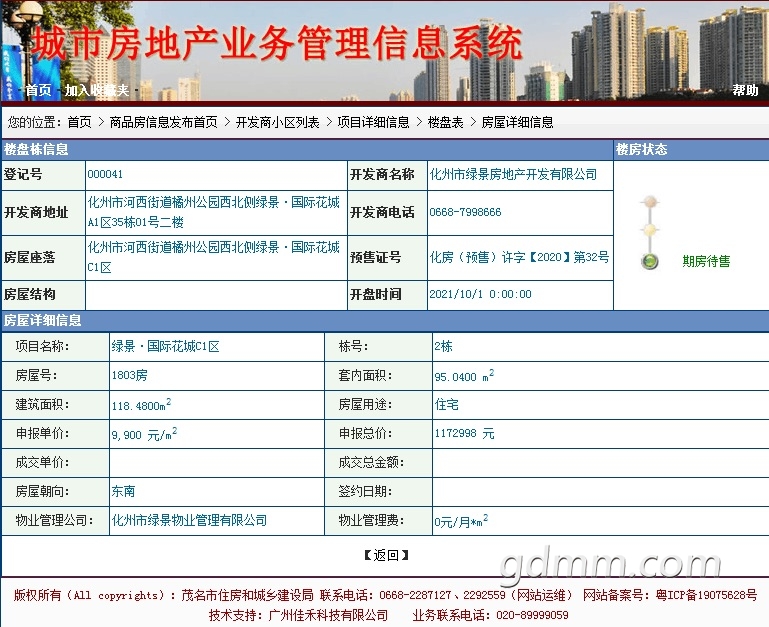Click footer tech support 广州佳禾科技有限公司
Screen dimensions: 769x627
(328, 615)
